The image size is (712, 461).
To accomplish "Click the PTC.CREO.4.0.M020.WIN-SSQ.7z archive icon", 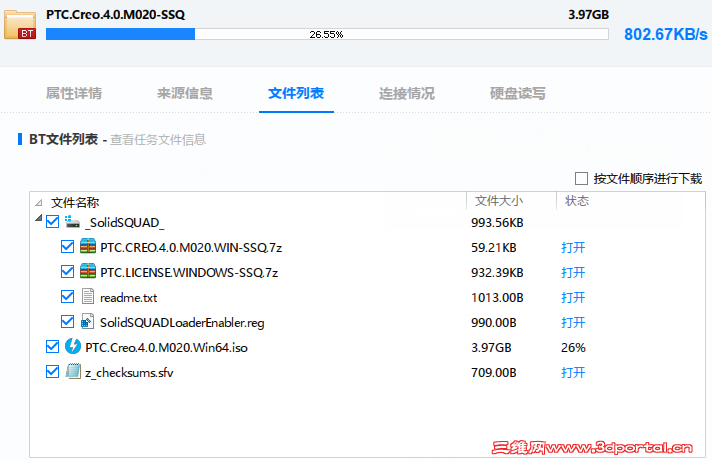I will (x=88, y=247).
